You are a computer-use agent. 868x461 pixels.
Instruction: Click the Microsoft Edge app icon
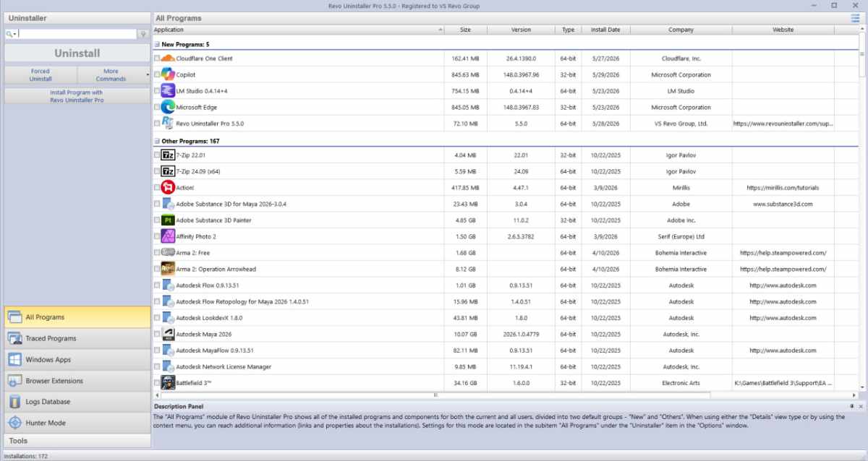pos(168,107)
